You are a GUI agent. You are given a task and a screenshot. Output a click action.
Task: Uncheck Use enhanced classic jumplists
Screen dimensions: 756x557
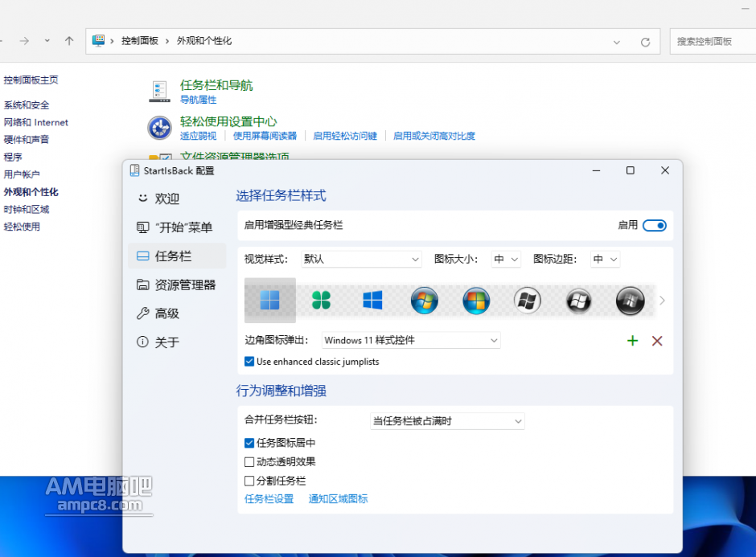[x=249, y=362]
